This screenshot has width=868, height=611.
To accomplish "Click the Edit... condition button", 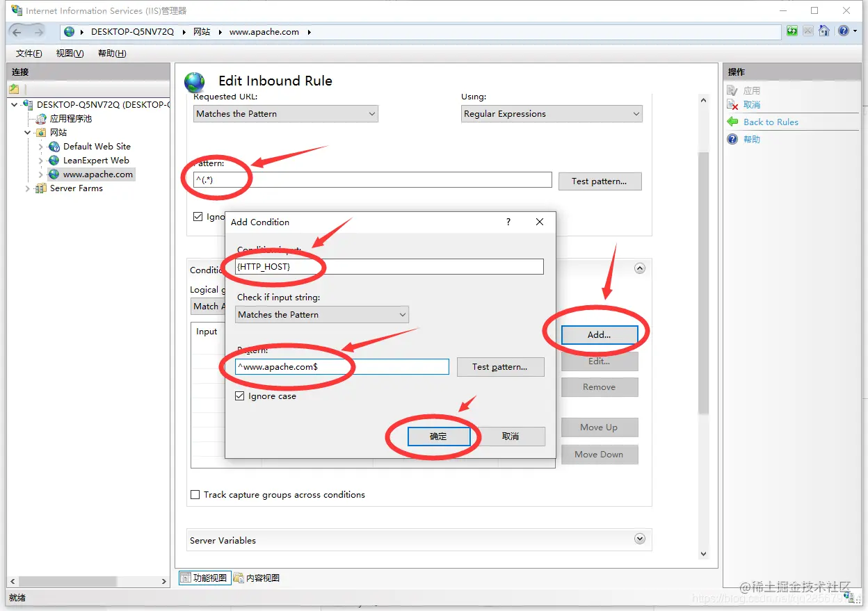I will (600, 361).
